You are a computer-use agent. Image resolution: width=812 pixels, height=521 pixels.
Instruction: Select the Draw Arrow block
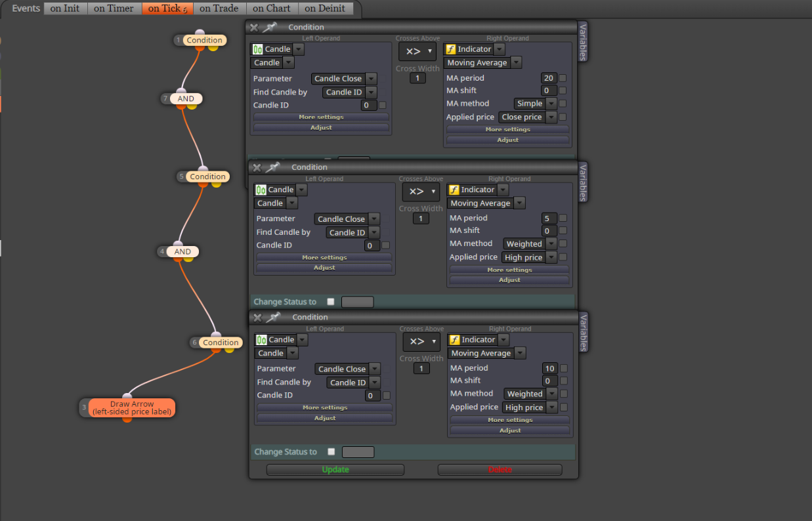coord(132,408)
